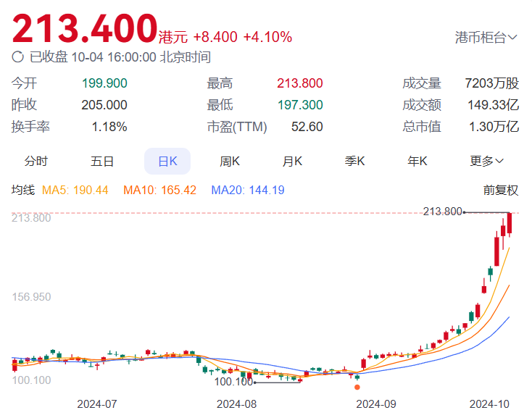Click the 总市值 value 1.30万亿
Image resolution: width=532 pixels, height=418 pixels.
tap(494, 127)
